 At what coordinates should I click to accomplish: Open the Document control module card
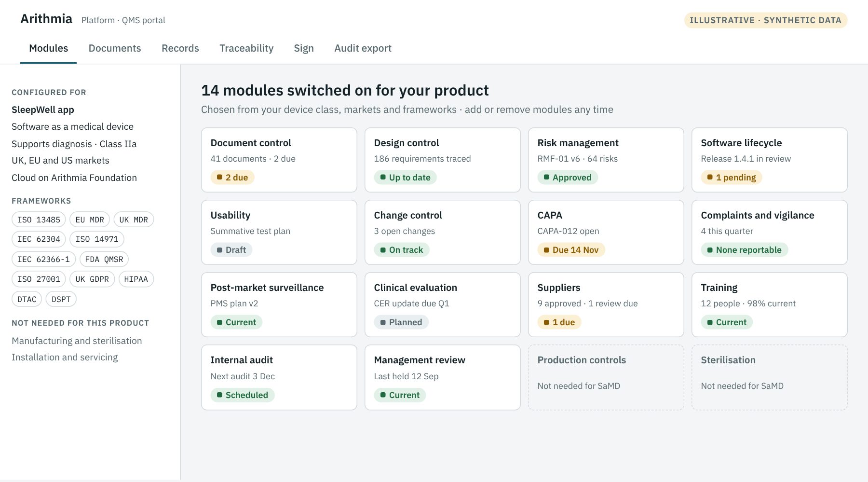[x=279, y=160]
